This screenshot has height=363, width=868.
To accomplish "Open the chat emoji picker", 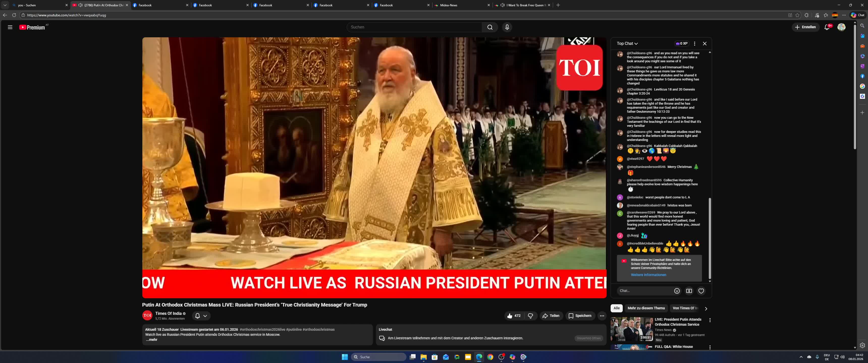I will pyautogui.click(x=676, y=291).
